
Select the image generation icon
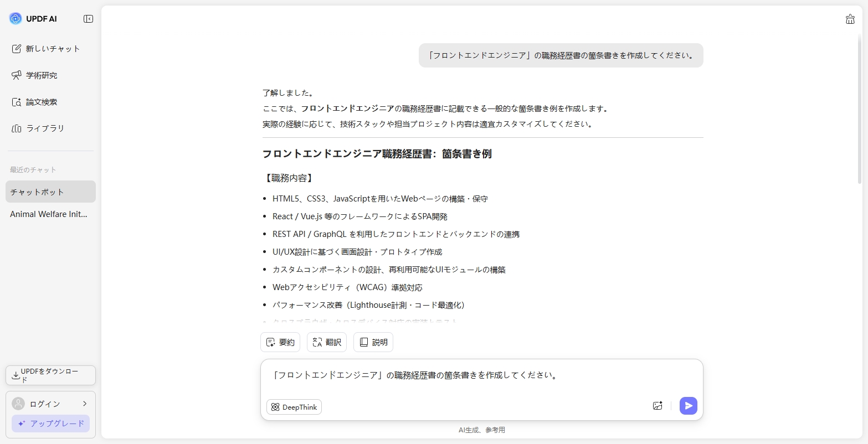pos(658,406)
